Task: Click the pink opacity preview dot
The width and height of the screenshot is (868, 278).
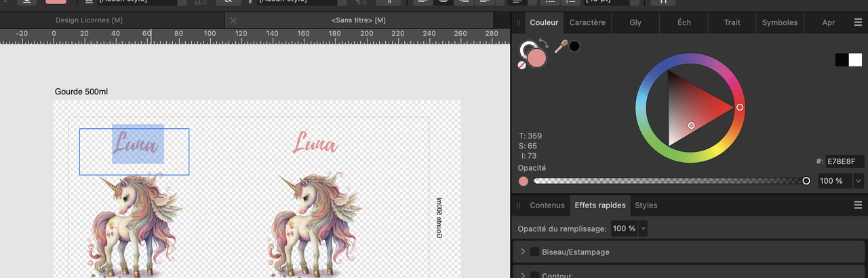Action: pyautogui.click(x=523, y=181)
